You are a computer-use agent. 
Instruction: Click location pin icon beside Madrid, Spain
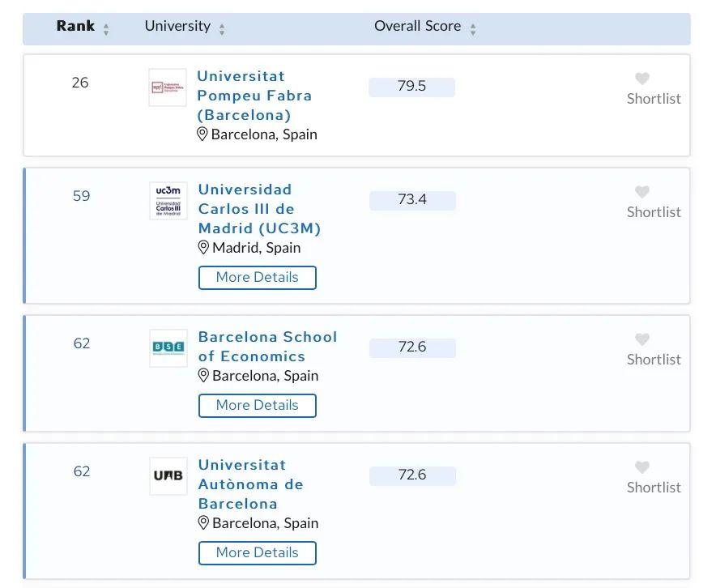(x=203, y=248)
